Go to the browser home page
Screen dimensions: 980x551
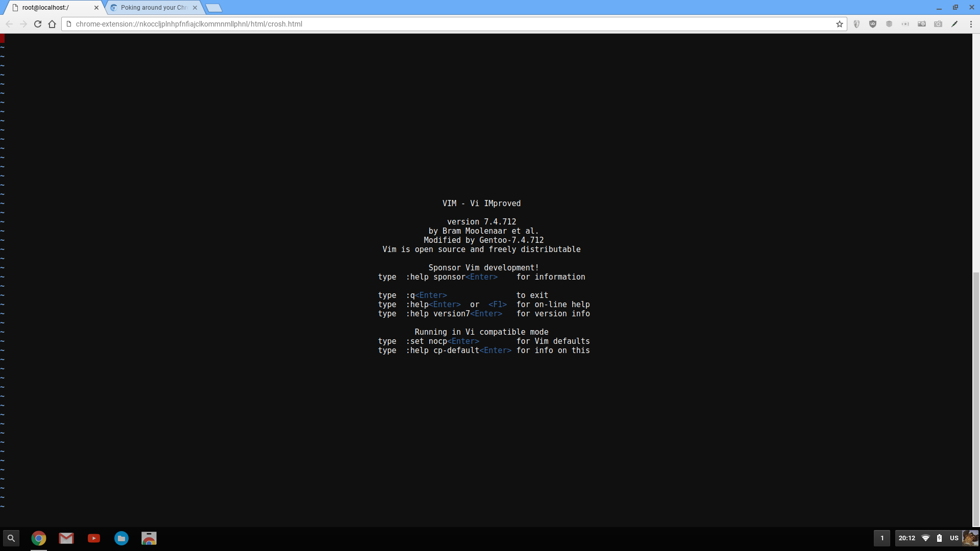(52, 24)
